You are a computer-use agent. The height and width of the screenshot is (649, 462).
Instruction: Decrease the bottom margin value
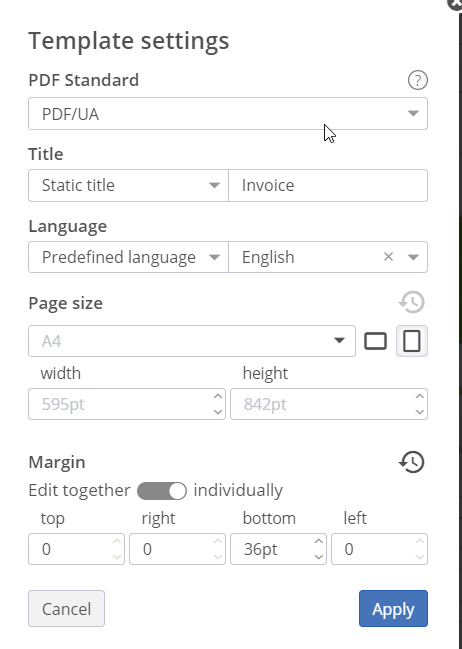[318, 557]
